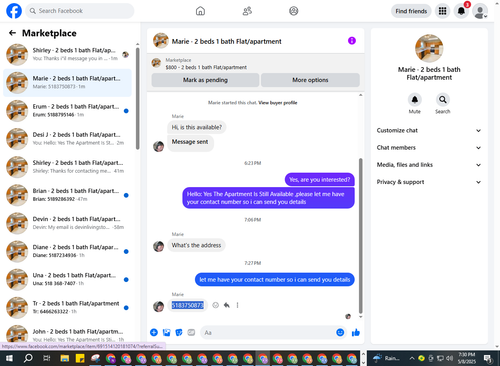Screen dimensions: 500x366
Task: Open Sticky Notes from taskbar
Action: pos(80,358)
